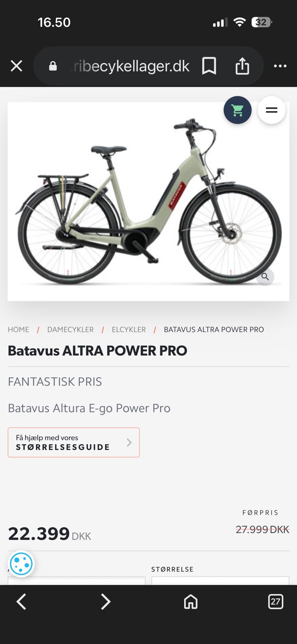Open cookie settings icon
297x644 pixels.
(21, 564)
